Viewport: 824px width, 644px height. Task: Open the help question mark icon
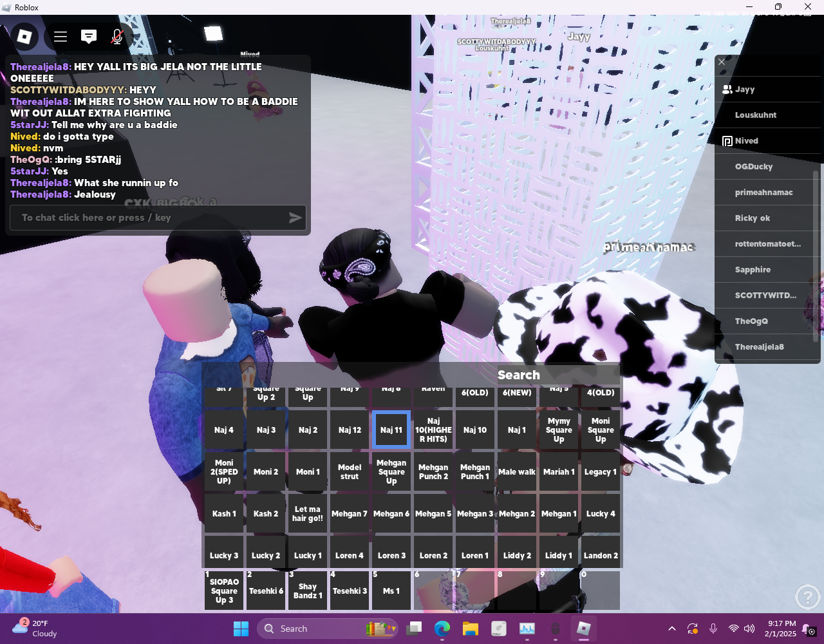[807, 597]
